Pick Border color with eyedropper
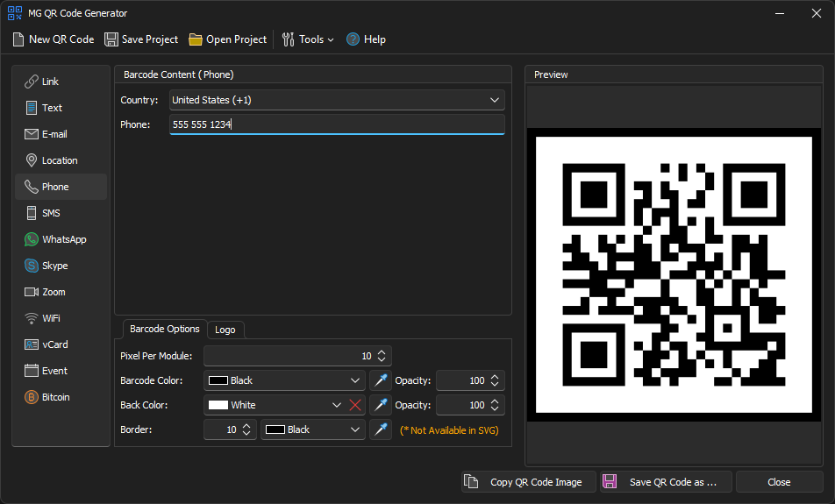 381,429
